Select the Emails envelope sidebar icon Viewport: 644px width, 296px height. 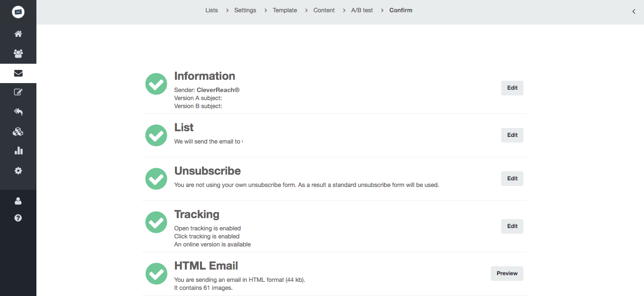tap(18, 73)
